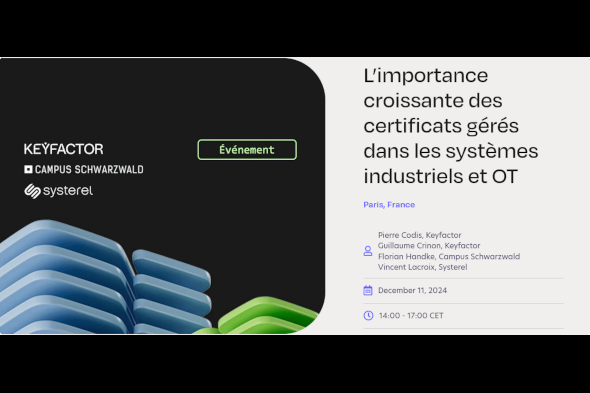Click the Événement badge button

tap(247, 149)
